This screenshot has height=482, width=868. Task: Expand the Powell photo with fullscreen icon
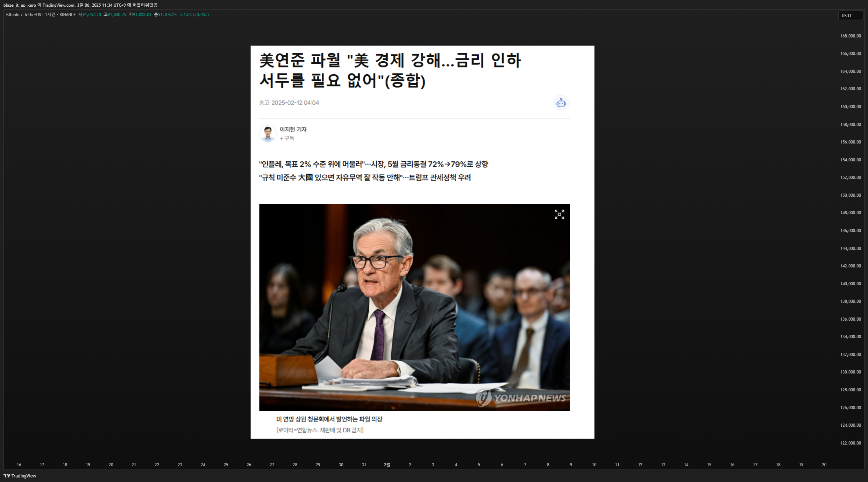pos(559,214)
